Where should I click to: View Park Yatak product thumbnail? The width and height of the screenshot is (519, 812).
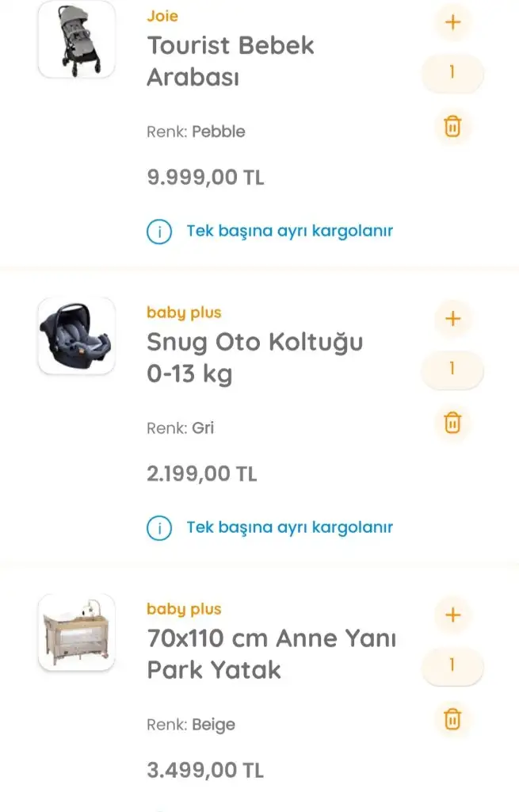tap(77, 632)
